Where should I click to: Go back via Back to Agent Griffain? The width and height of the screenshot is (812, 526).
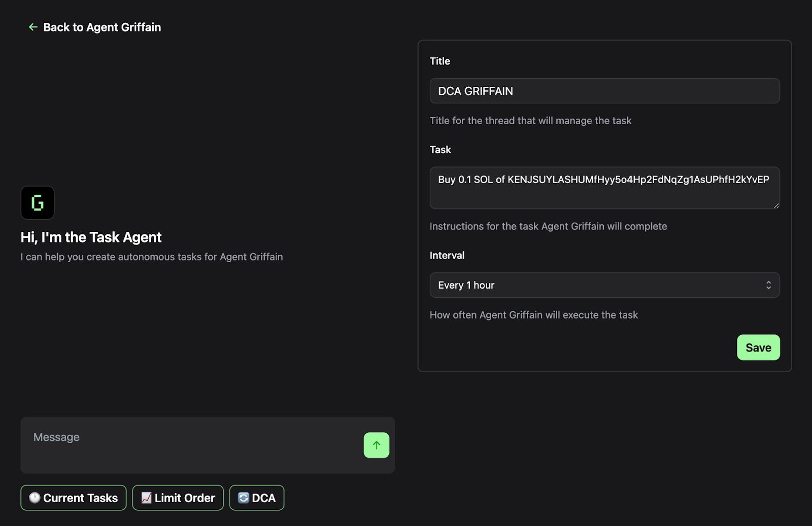95,27
